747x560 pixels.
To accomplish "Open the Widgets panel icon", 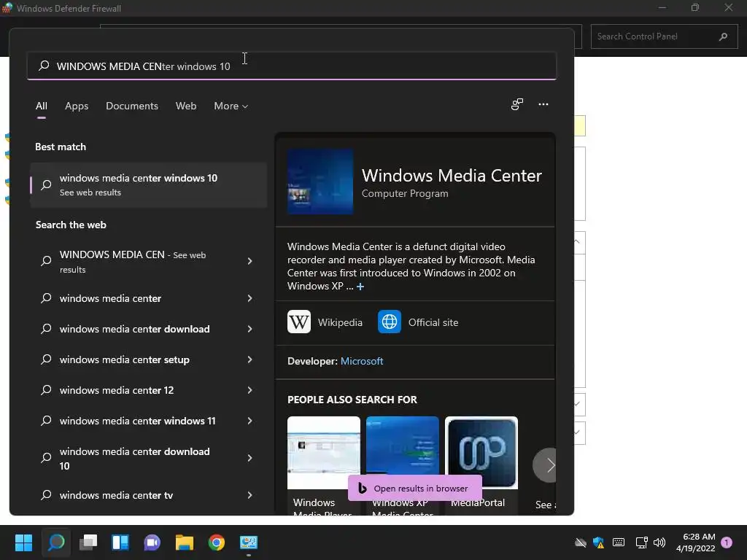I will tap(120, 542).
